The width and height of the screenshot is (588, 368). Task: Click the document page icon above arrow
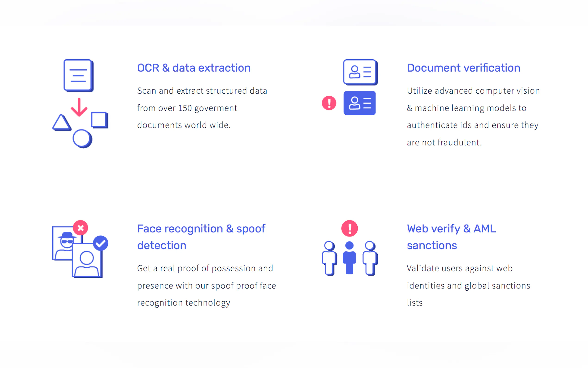78,75
